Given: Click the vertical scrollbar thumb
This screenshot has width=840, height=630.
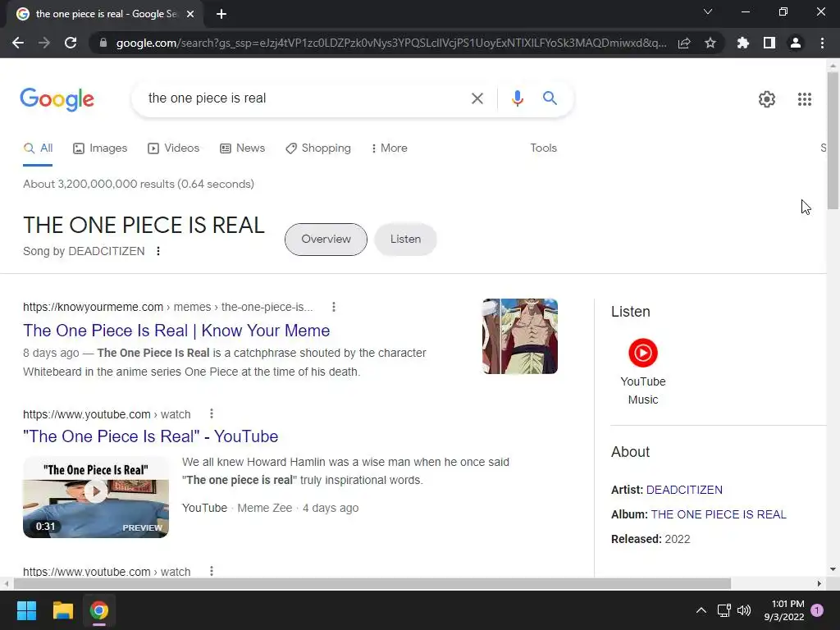Looking at the screenshot, I should click(833, 140).
